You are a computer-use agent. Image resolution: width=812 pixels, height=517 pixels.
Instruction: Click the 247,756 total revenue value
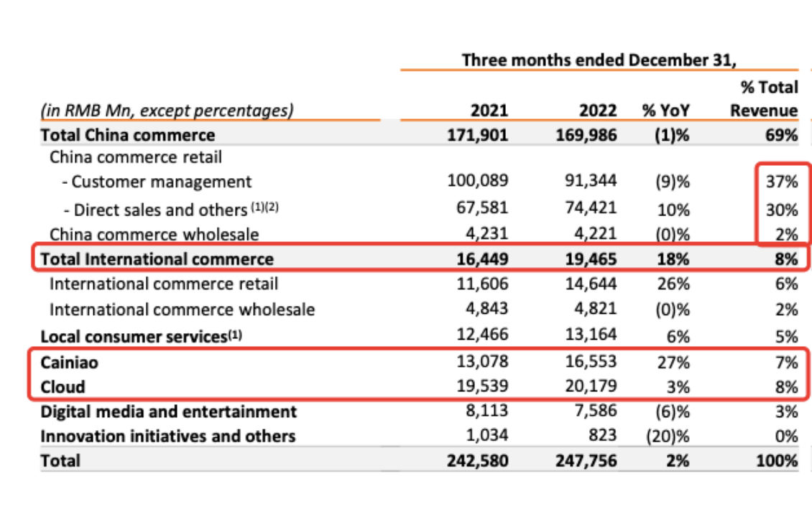click(x=586, y=460)
